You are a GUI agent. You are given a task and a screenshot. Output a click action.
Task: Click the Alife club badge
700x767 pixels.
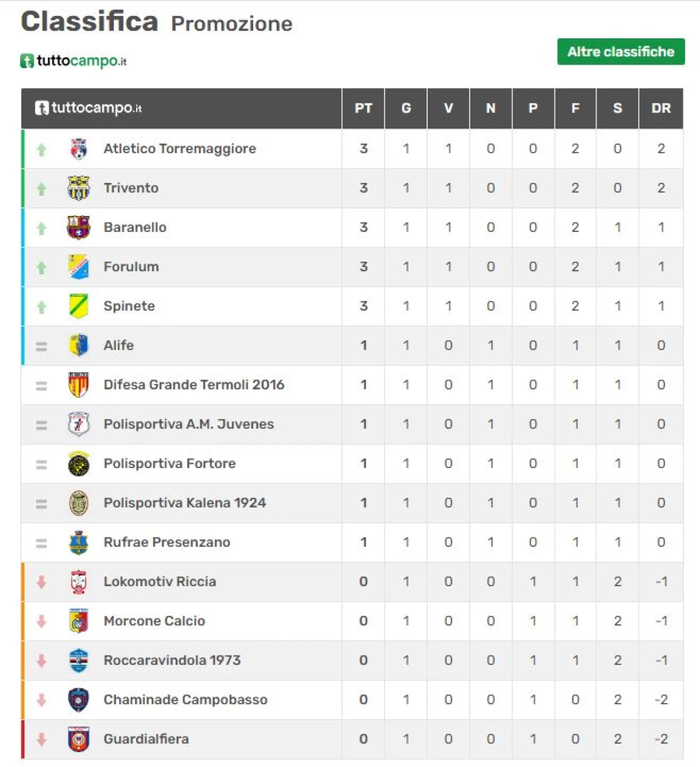point(79,346)
